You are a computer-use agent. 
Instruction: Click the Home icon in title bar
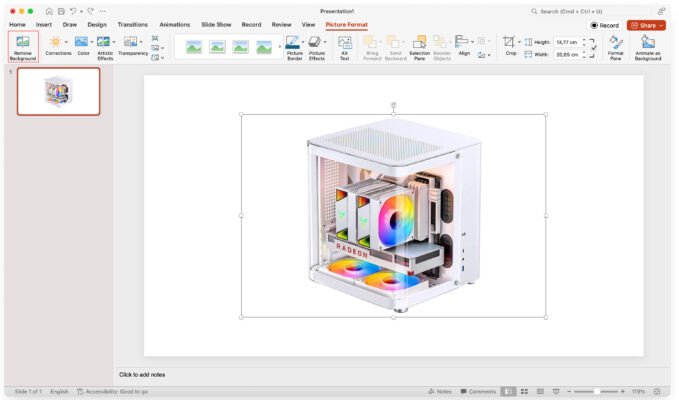tap(49, 11)
